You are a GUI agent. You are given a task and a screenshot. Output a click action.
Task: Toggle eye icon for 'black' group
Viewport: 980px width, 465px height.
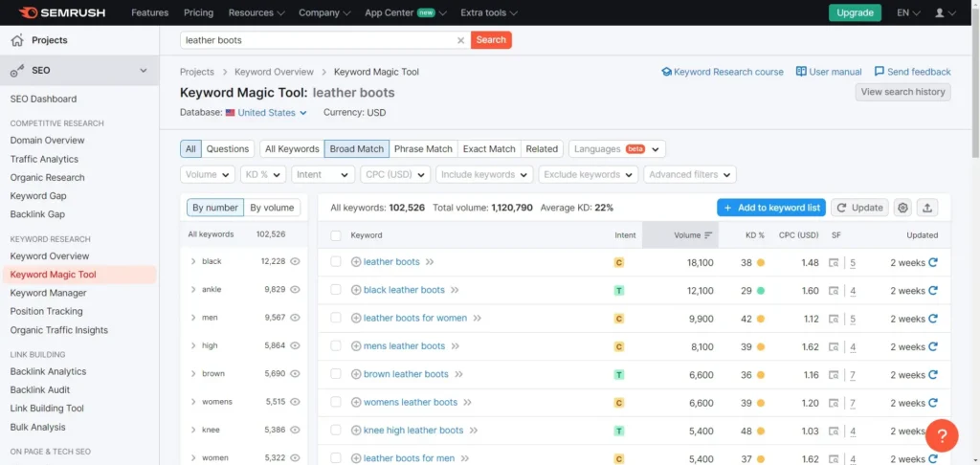[x=295, y=261]
